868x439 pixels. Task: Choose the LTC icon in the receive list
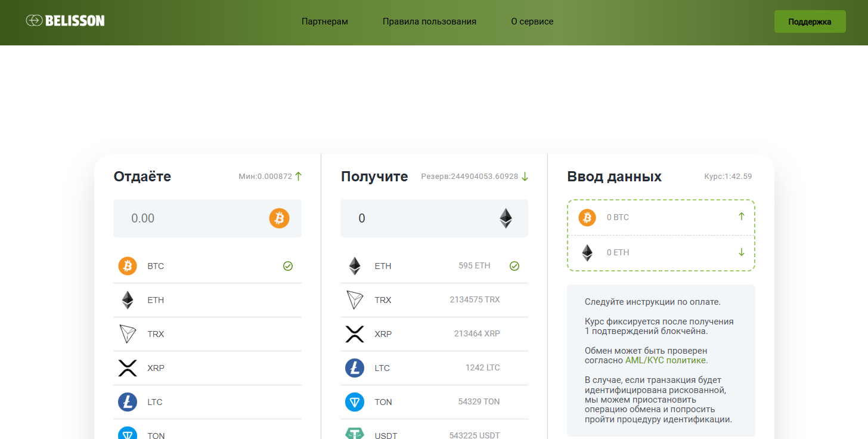355,368
